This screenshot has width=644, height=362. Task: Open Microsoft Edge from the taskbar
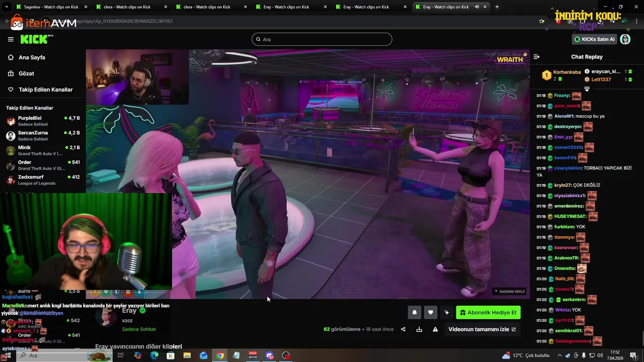(x=154, y=355)
